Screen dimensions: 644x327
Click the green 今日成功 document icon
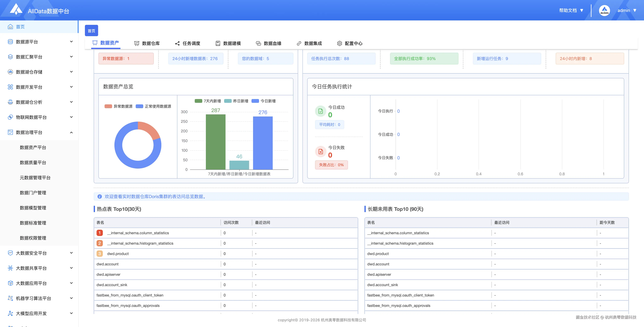(320, 111)
